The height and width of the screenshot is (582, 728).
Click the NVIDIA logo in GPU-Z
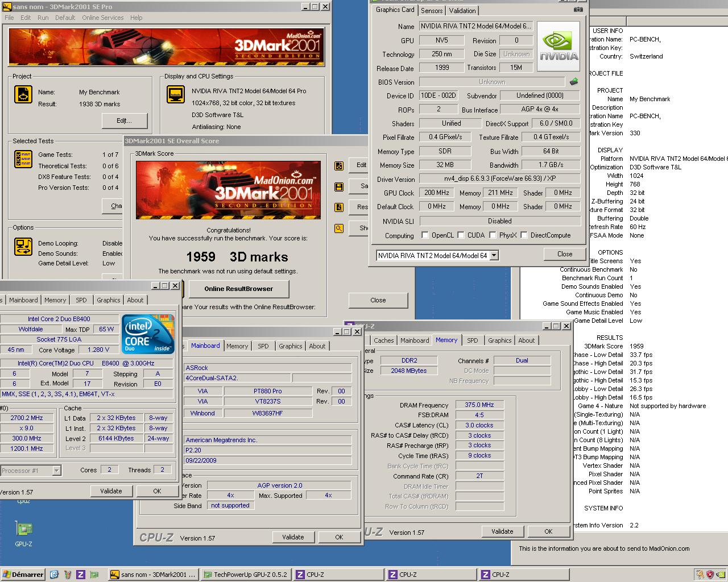pyautogui.click(x=559, y=46)
